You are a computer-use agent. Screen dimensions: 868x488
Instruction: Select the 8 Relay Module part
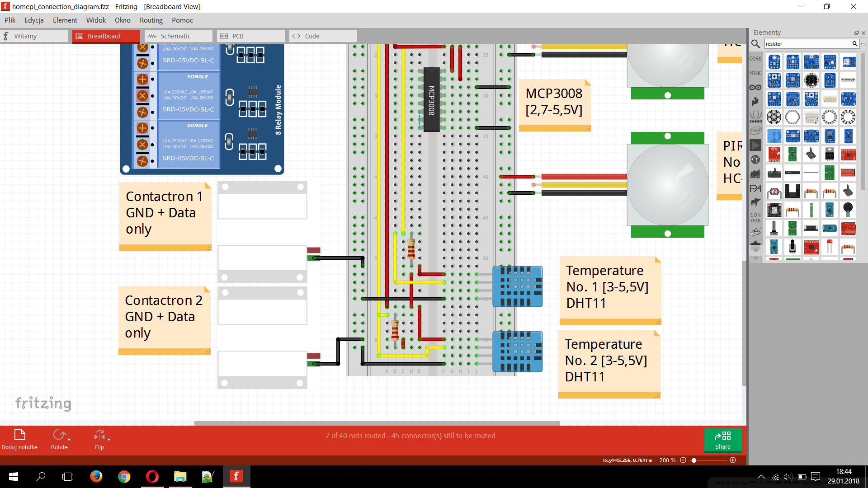202,108
